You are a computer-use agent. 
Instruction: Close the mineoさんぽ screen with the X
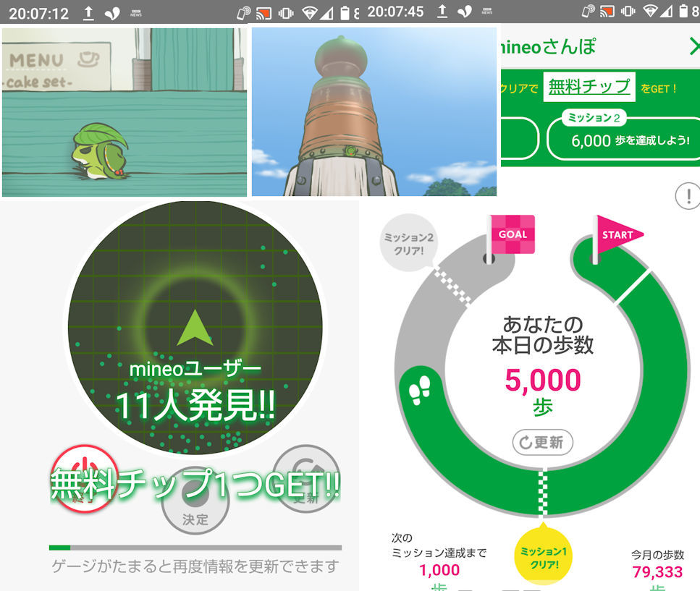(x=694, y=46)
